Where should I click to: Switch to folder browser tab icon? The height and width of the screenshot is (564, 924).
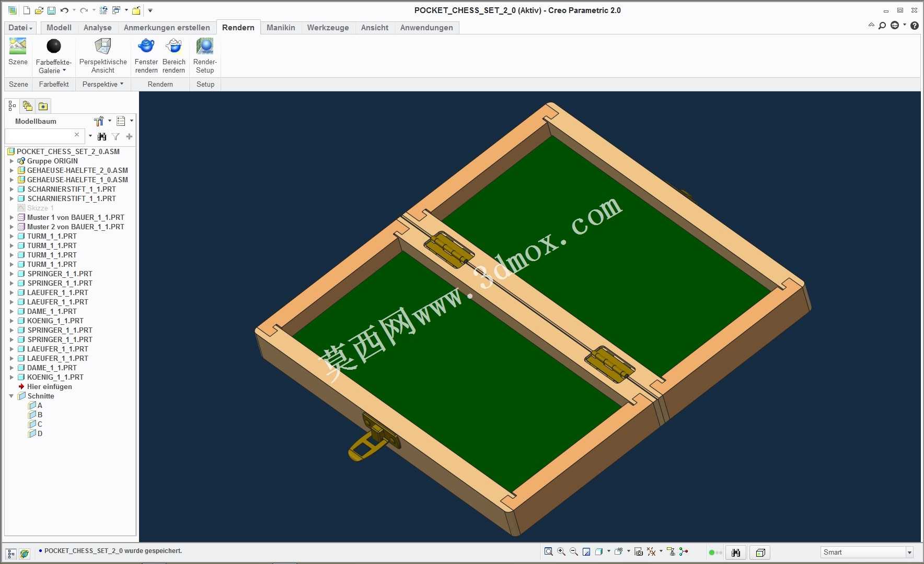[x=28, y=106]
